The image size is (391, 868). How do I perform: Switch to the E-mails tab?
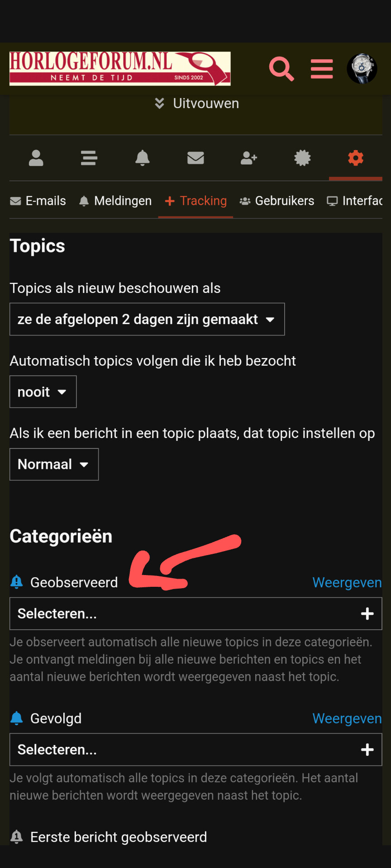pyautogui.click(x=38, y=201)
